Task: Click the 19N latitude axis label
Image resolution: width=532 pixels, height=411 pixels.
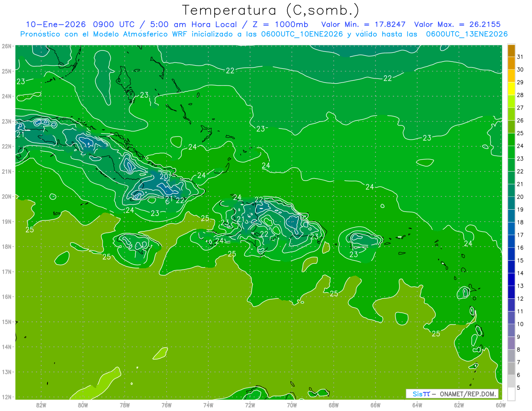Action: click(x=7, y=222)
